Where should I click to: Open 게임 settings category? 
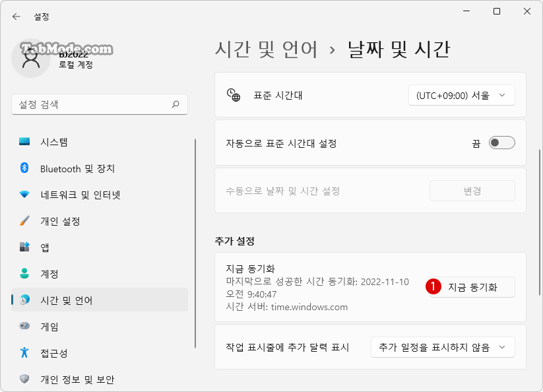(100, 326)
